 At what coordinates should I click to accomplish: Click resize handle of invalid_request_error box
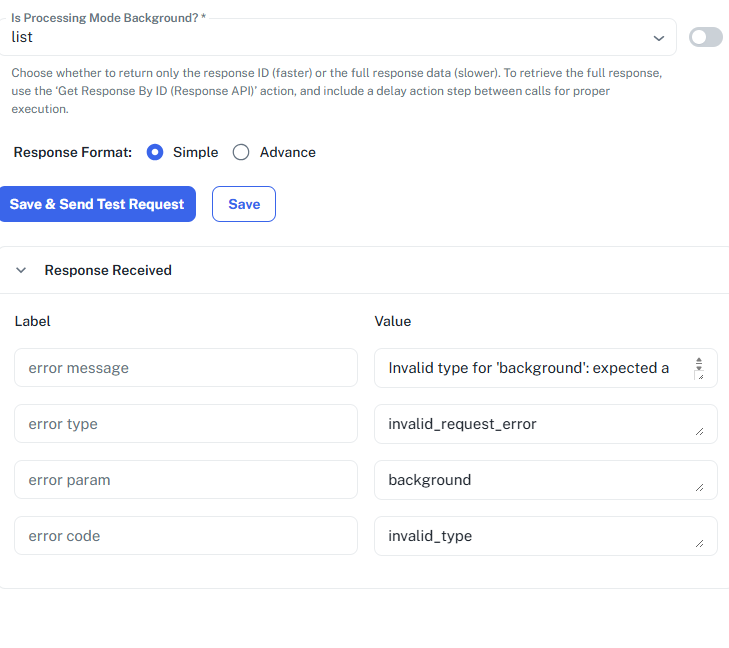click(x=699, y=432)
